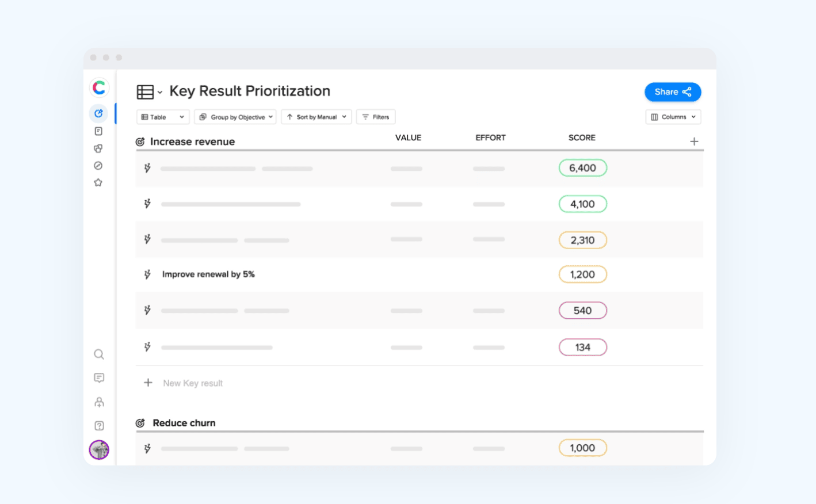Click the add column plus icon
The image size is (816, 504).
[694, 142]
